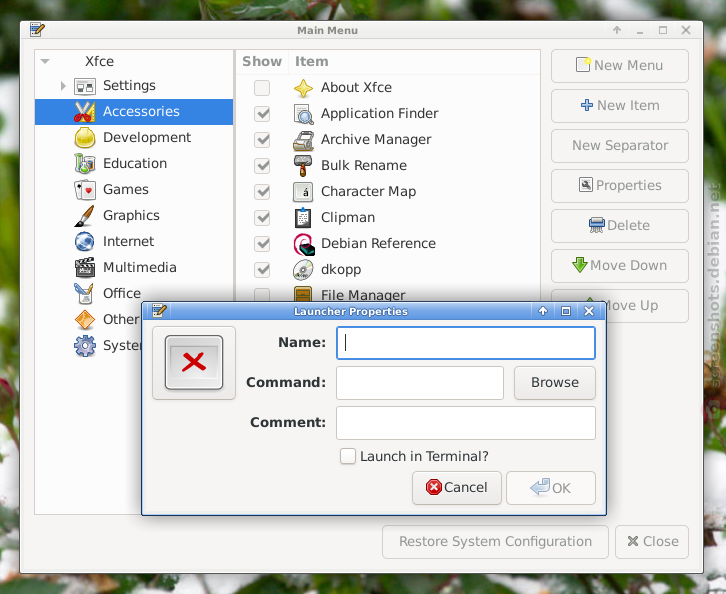Select the Graphics category label
Image resolution: width=726 pixels, height=594 pixels.
coord(131,216)
